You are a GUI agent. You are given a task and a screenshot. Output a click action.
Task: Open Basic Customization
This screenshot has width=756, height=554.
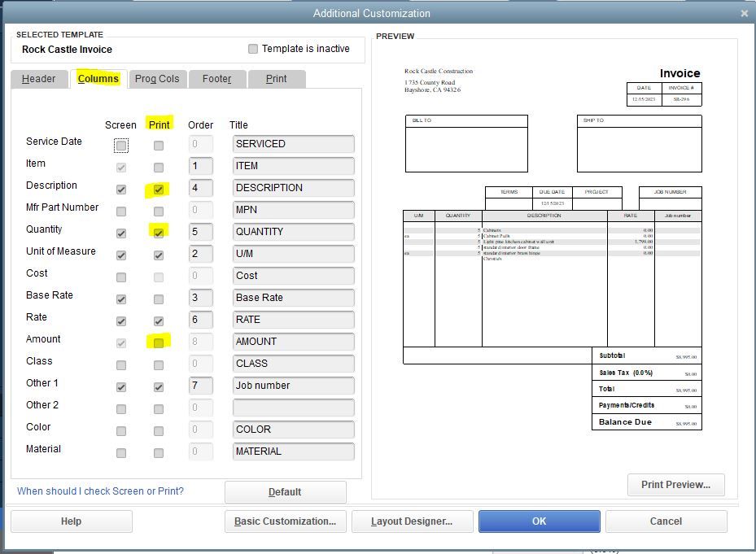[285, 521]
